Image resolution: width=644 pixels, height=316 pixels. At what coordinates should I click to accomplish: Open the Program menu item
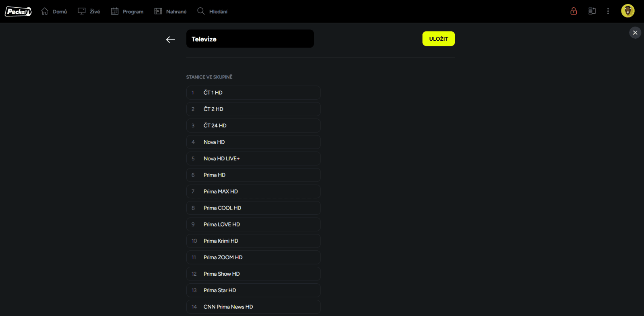pos(127,11)
